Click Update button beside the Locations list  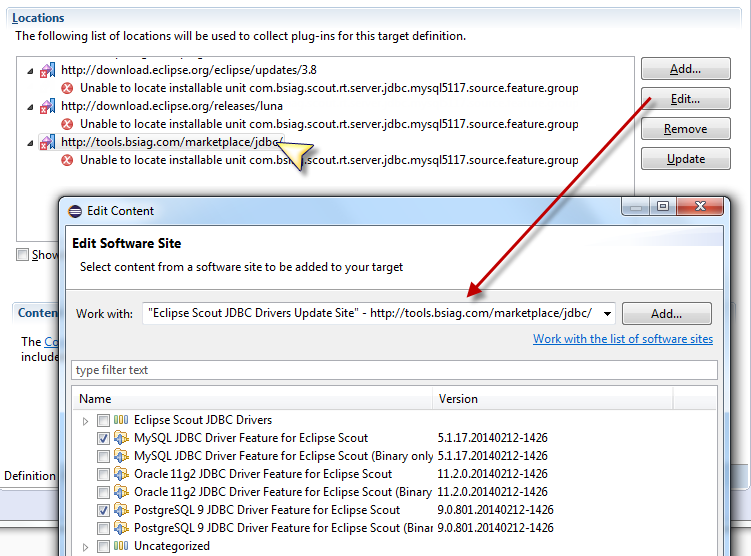pos(685,159)
